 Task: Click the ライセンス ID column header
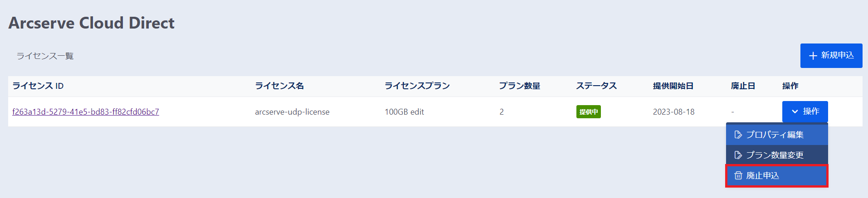point(38,86)
